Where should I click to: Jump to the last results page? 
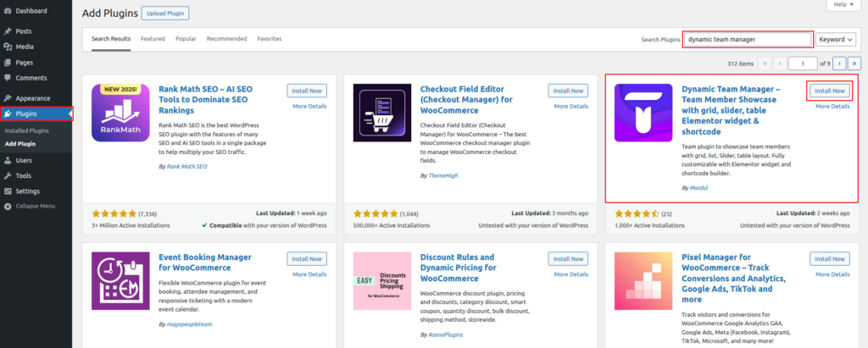click(854, 64)
